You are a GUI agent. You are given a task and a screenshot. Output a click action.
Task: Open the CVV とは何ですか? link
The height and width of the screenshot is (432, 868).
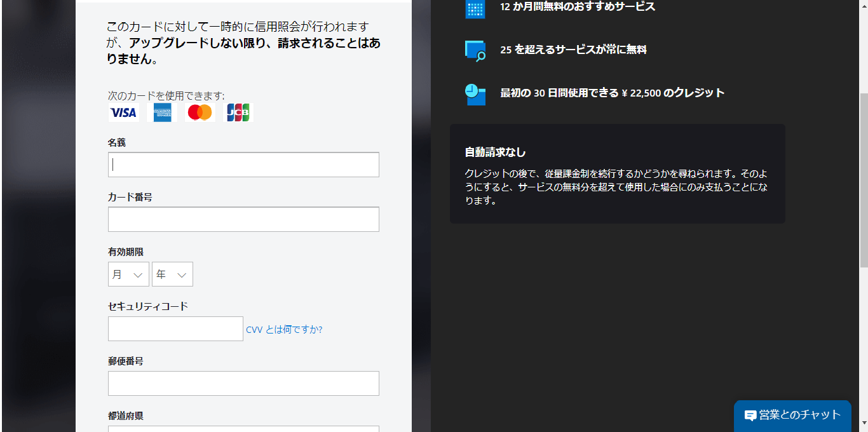284,329
